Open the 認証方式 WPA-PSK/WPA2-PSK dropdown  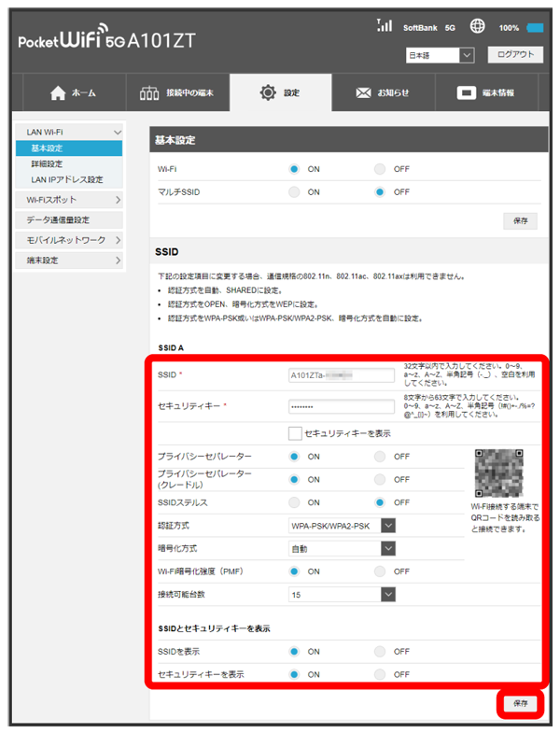click(342, 526)
